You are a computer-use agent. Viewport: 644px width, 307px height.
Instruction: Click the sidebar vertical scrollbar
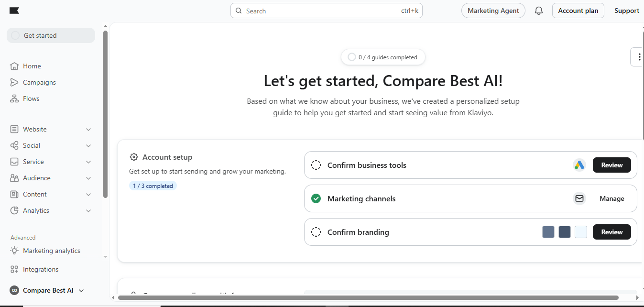(x=106, y=114)
